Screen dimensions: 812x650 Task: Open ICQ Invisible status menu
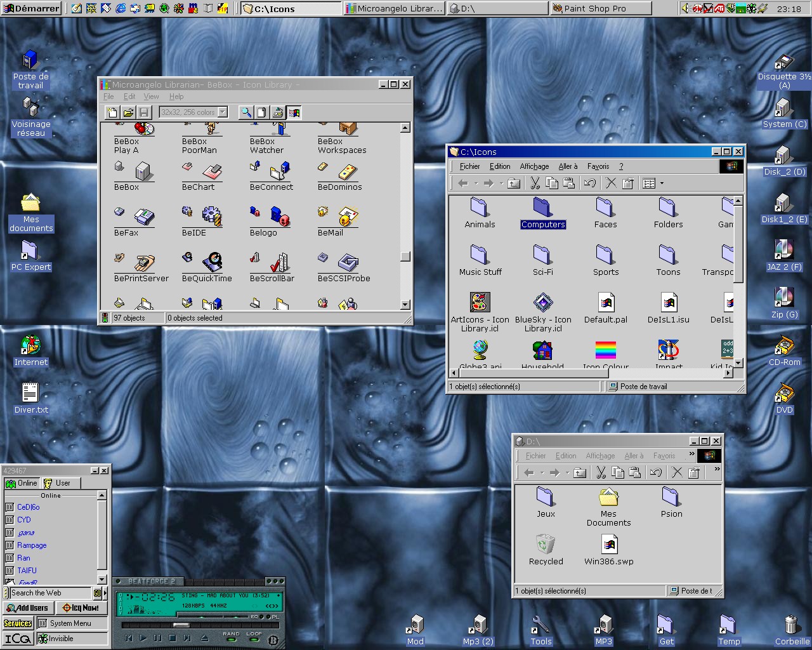tap(72, 639)
